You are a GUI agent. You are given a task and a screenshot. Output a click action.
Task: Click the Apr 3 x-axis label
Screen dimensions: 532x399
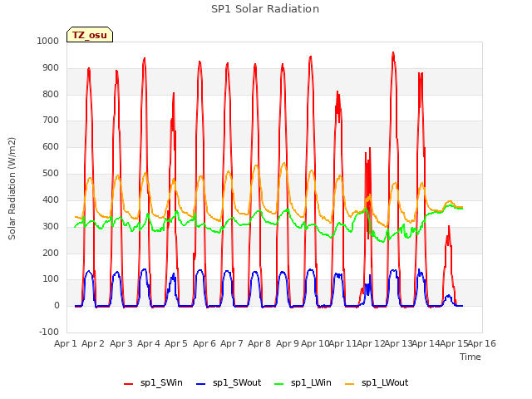121,343
